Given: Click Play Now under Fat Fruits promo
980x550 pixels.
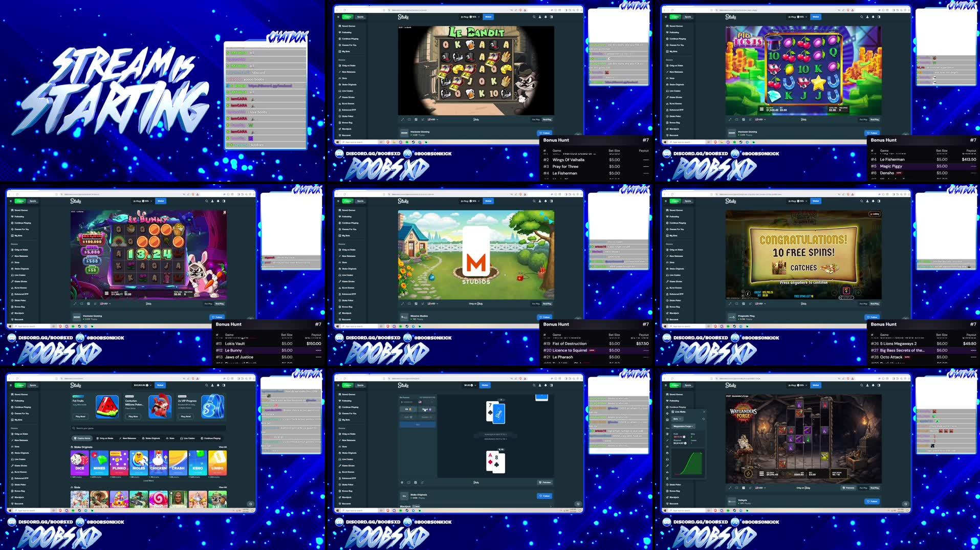Looking at the screenshot, I should [80, 416].
